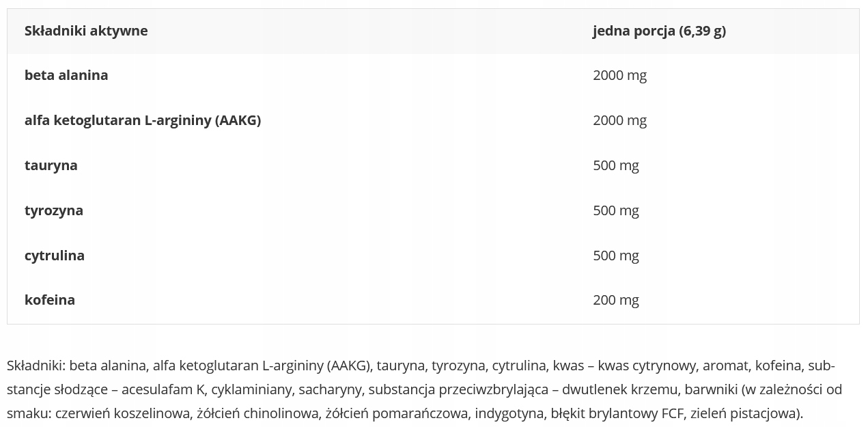Click the "Składniki aktywne" column header
The height and width of the screenshot is (427, 868).
(86, 31)
